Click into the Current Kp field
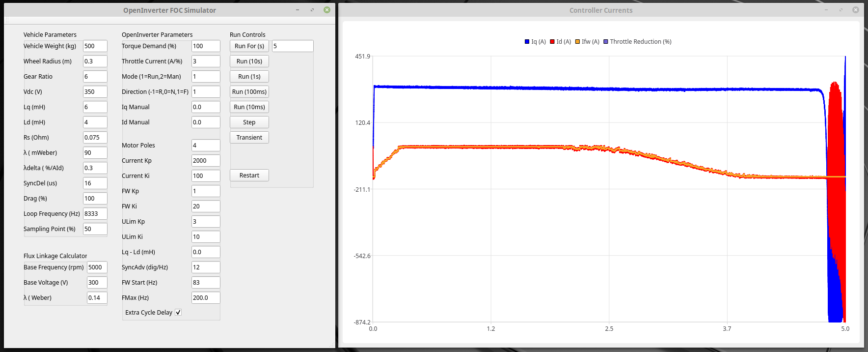Image resolution: width=868 pixels, height=352 pixels. click(205, 161)
